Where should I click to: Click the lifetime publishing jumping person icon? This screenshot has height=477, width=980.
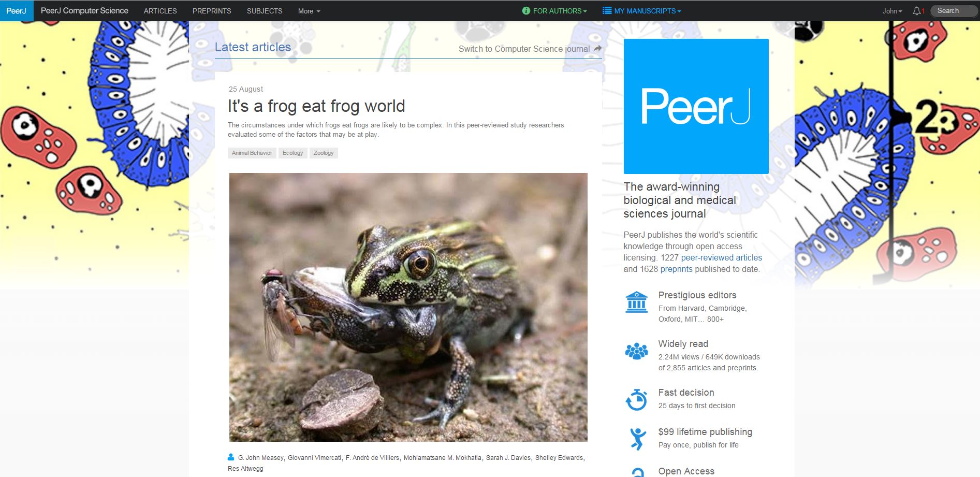pos(637,439)
